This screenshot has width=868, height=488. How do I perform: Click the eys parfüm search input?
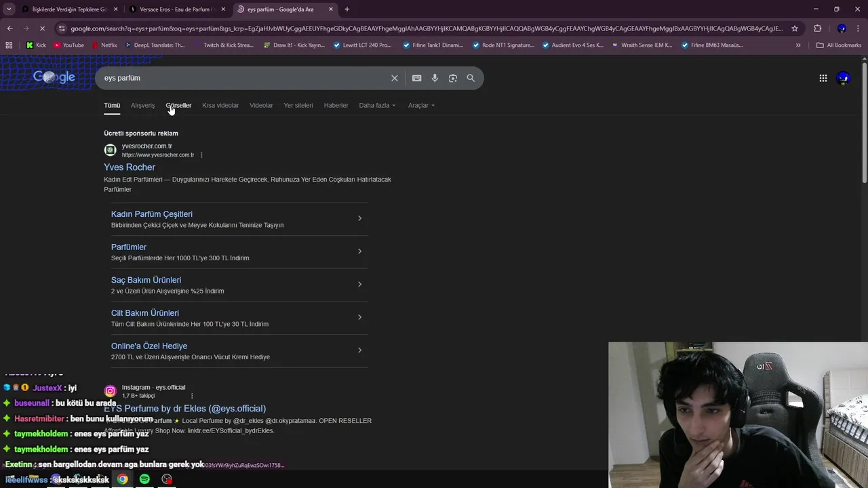pos(244,78)
